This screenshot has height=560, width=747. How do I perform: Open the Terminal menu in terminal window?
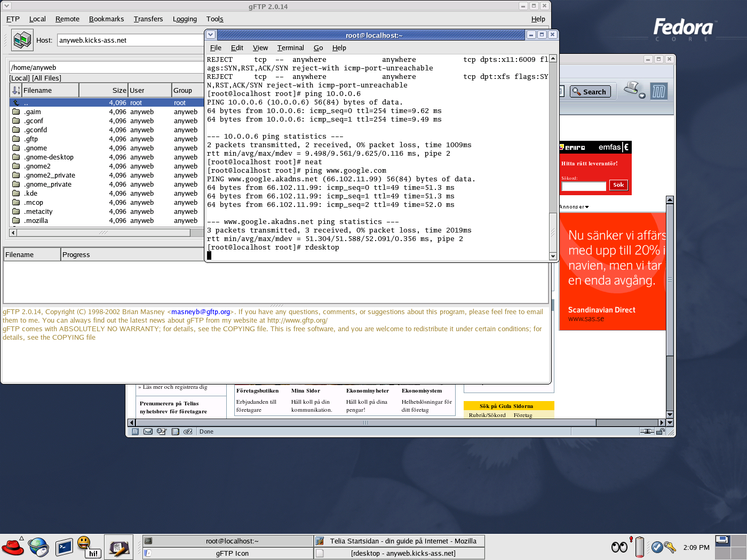[x=290, y=47]
